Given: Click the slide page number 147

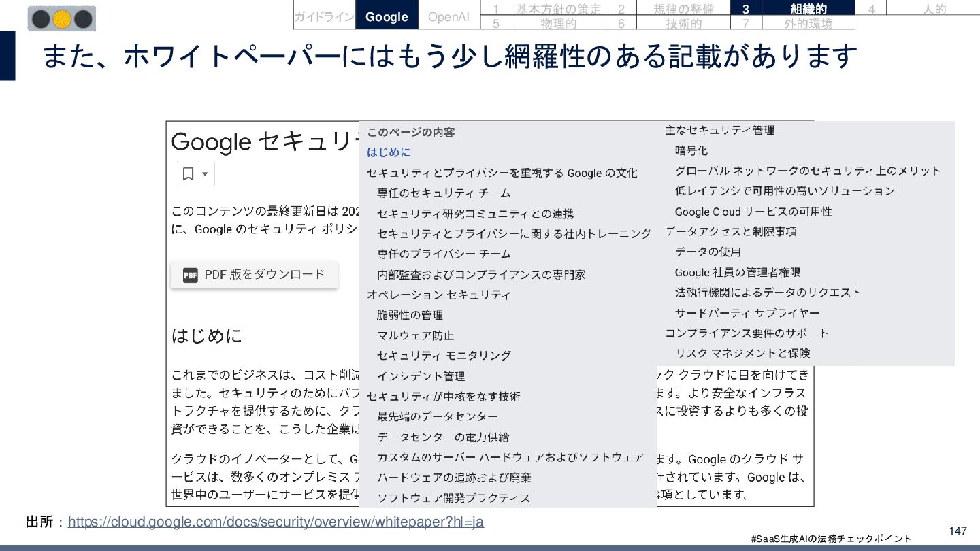Looking at the screenshot, I should (958, 531).
